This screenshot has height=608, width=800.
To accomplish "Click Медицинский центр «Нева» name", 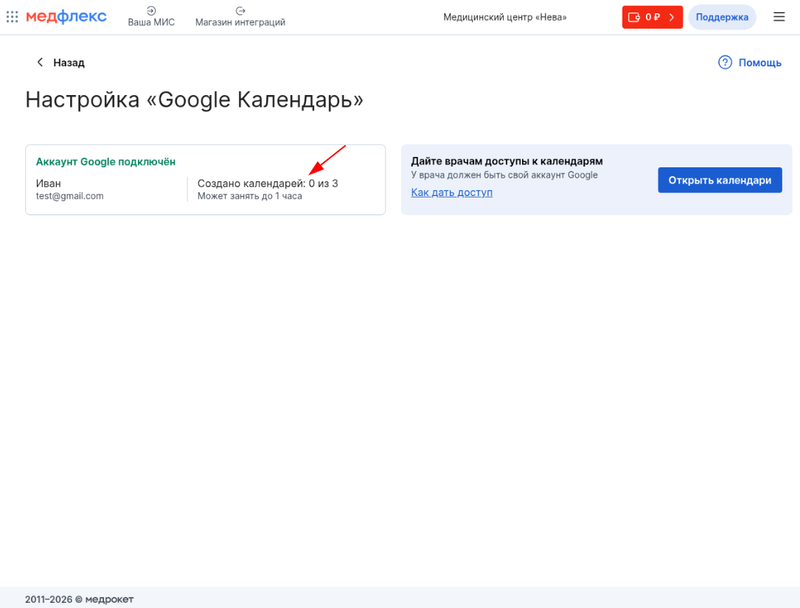I will tap(505, 17).
